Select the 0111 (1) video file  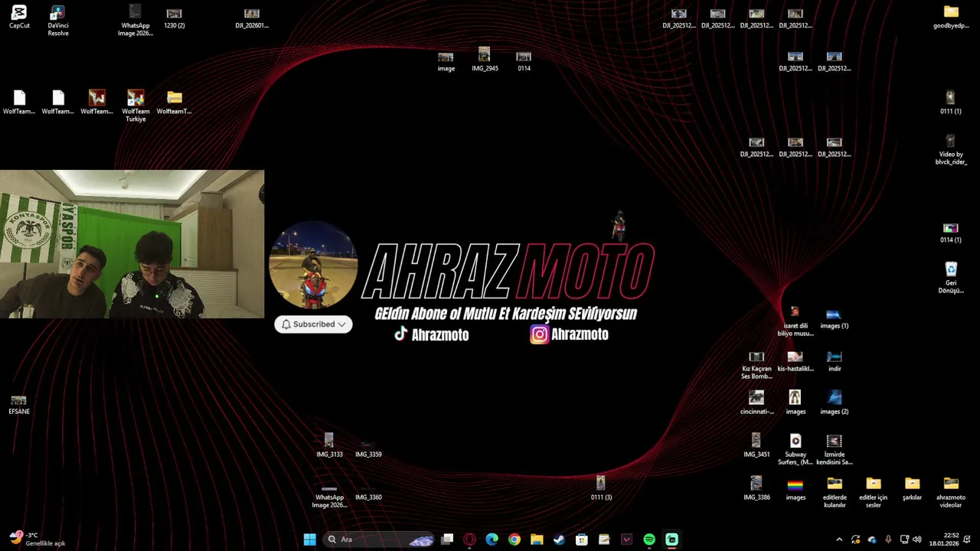tap(950, 103)
